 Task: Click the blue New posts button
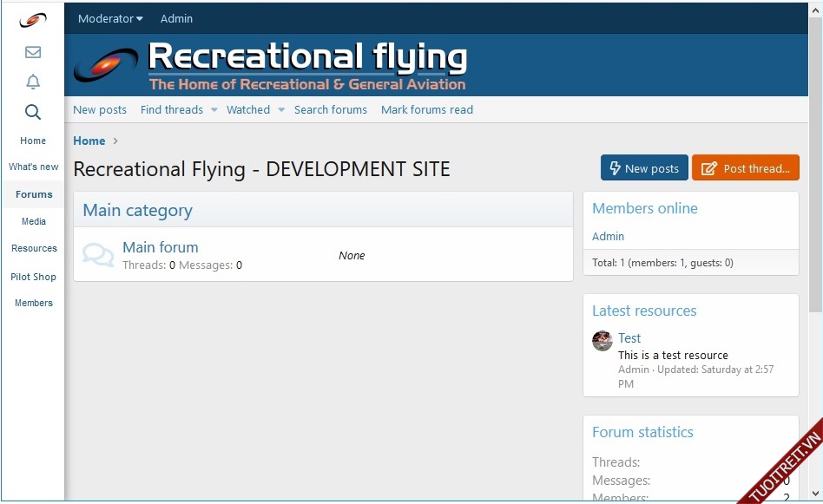click(x=644, y=168)
